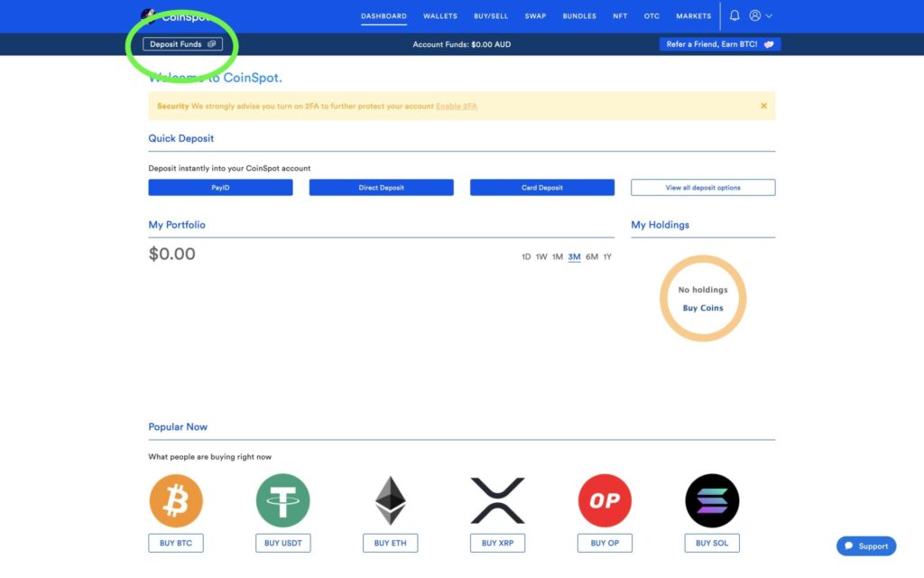Click the Ethereum diamond icon

pyautogui.click(x=391, y=500)
